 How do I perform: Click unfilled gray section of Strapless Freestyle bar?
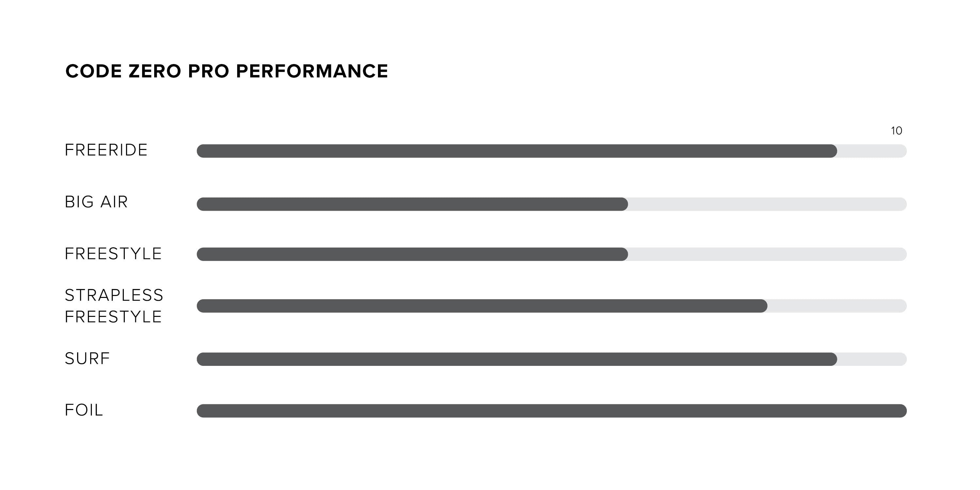[836, 306]
